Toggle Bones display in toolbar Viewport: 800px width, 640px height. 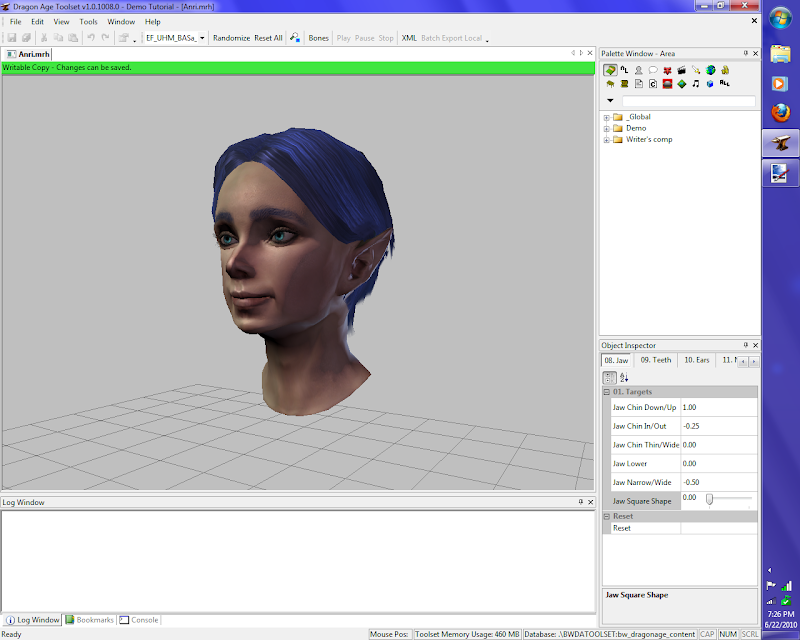[x=318, y=38]
